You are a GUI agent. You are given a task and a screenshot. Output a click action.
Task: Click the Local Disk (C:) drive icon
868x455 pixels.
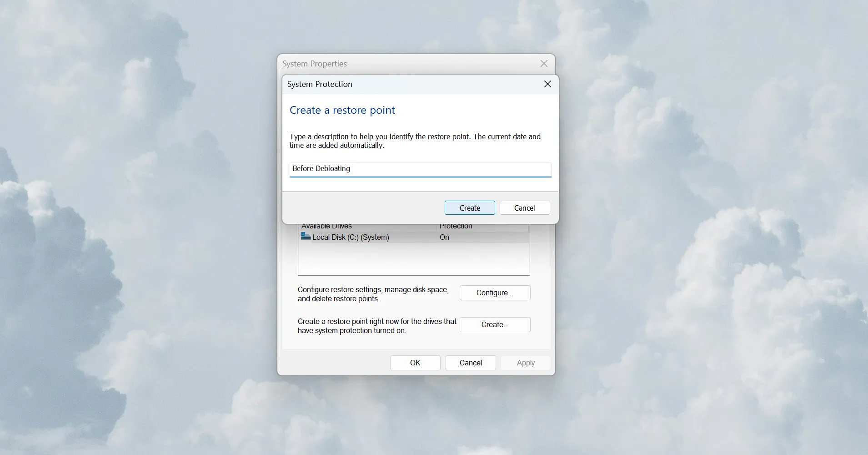tap(306, 237)
